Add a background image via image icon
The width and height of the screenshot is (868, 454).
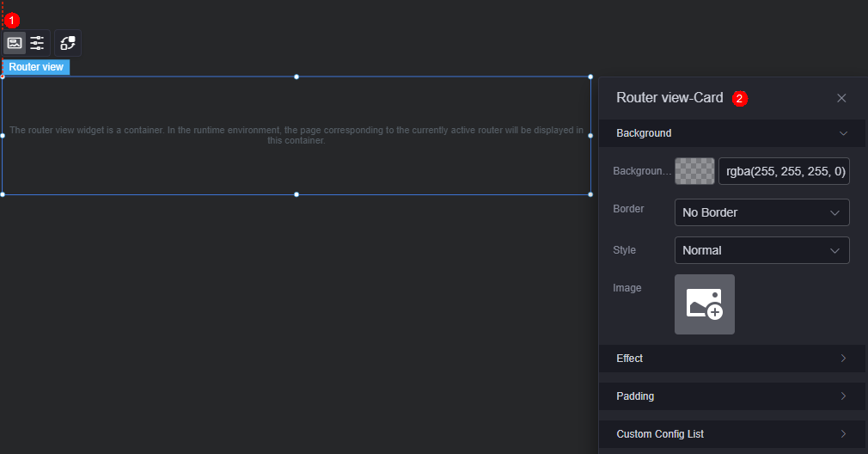pyautogui.click(x=705, y=304)
